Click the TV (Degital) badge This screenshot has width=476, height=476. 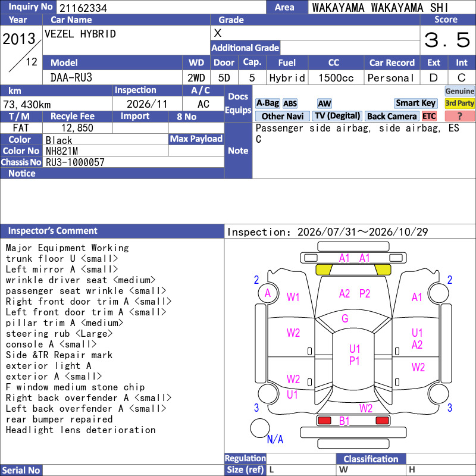tap(337, 116)
